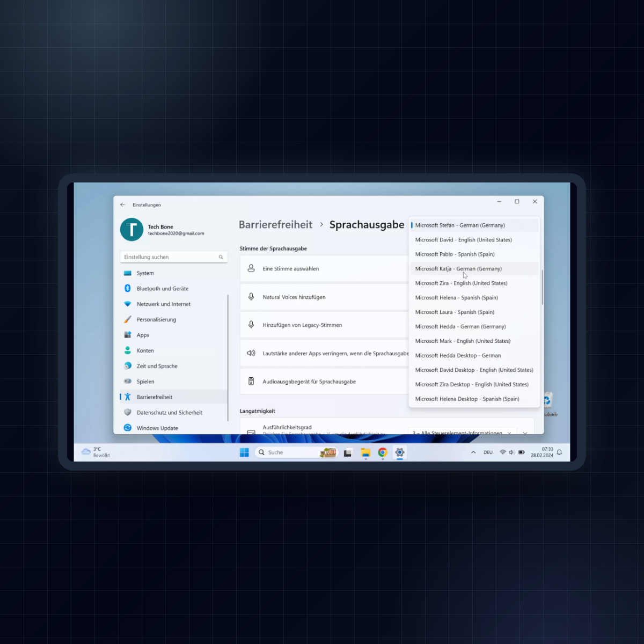
Task: Select voice Microsoft David Desktop - English
Action: [474, 370]
